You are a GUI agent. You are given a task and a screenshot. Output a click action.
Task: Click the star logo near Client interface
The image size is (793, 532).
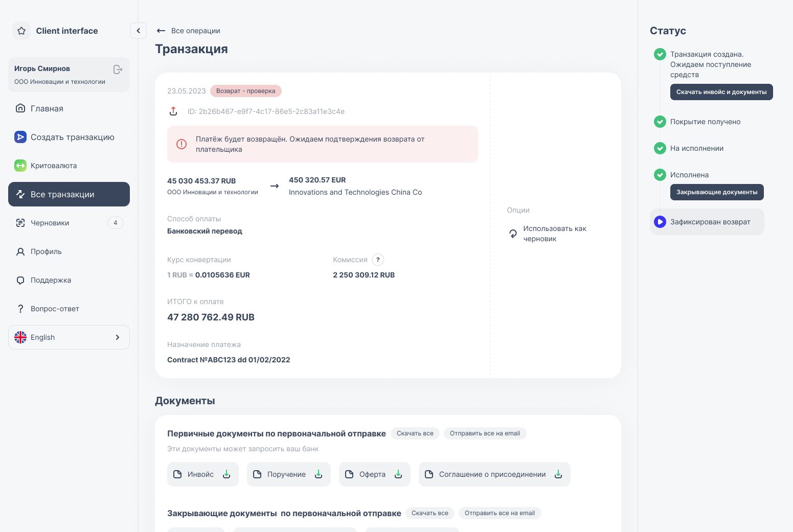pyautogui.click(x=21, y=31)
